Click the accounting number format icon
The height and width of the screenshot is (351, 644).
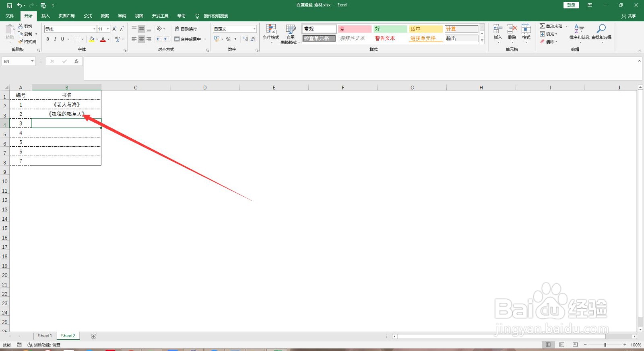pos(217,39)
